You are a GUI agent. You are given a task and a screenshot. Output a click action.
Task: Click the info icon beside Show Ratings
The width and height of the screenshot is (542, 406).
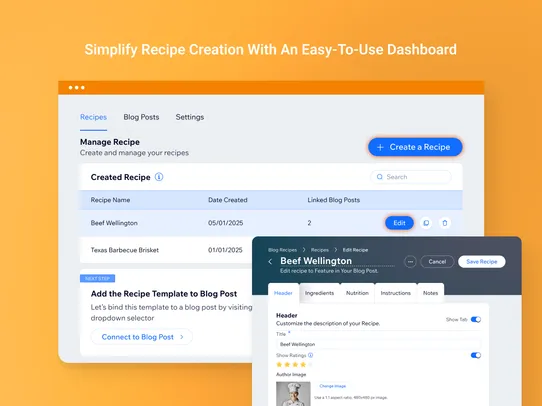pyautogui.click(x=310, y=355)
